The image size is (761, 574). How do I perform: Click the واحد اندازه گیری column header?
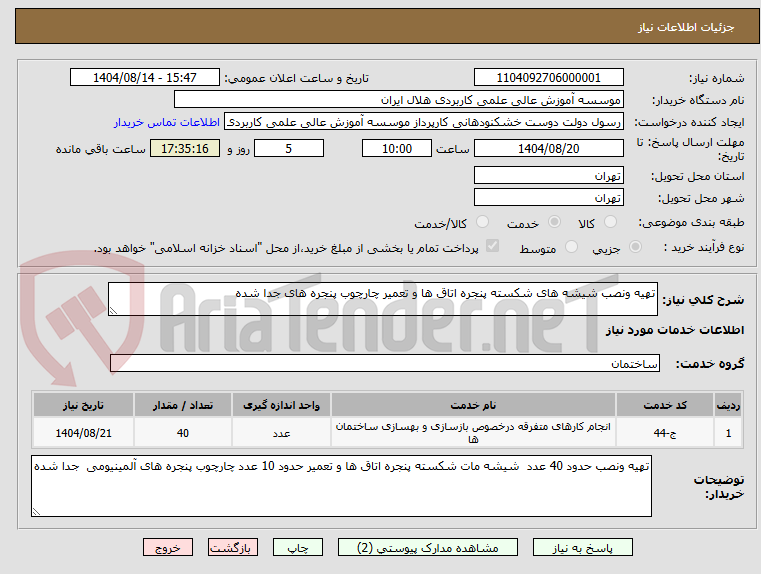tap(281, 405)
